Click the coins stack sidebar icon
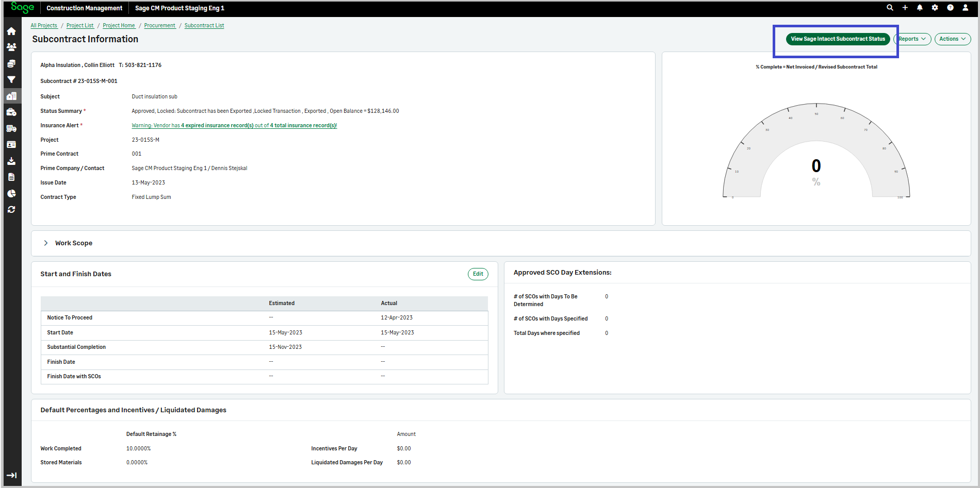The width and height of the screenshot is (980, 488). (11, 63)
